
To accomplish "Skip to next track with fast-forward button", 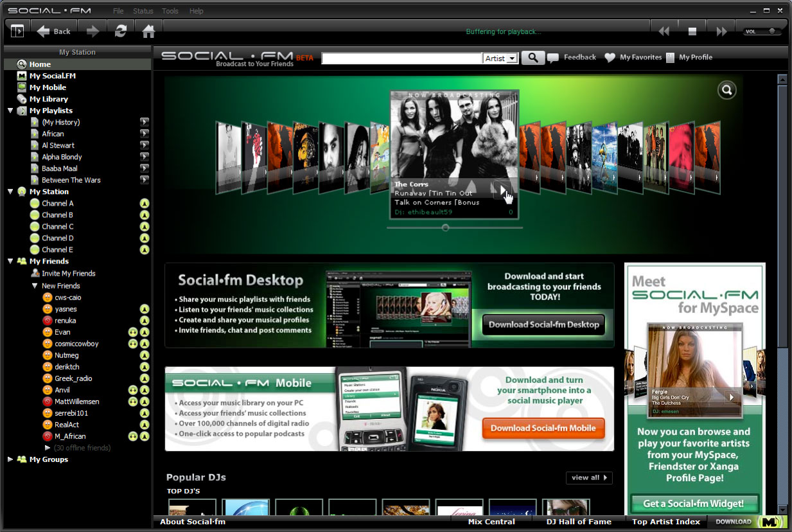I will (x=721, y=31).
